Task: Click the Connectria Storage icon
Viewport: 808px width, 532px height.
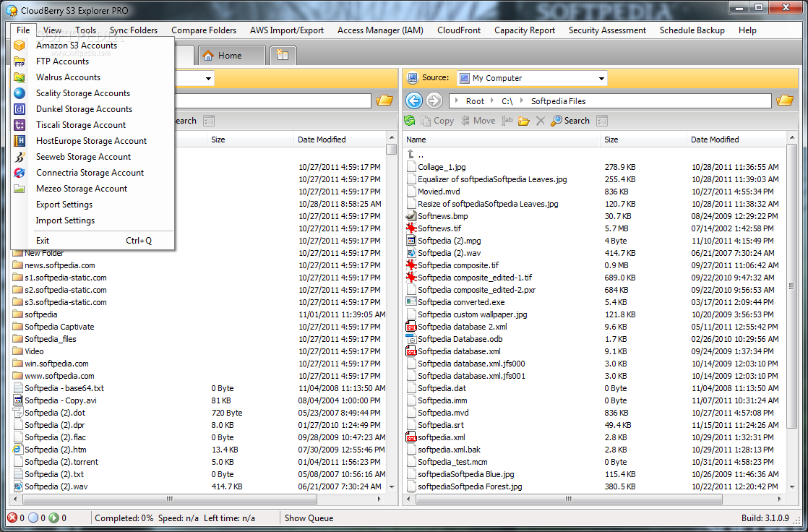Action: tap(19, 173)
